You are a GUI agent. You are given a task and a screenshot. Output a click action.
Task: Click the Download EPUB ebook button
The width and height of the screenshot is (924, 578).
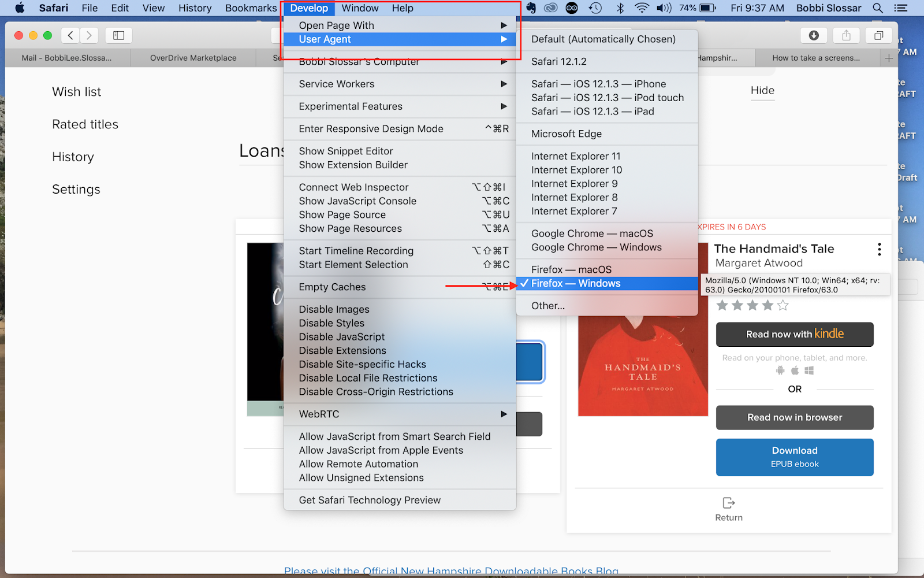[795, 457]
